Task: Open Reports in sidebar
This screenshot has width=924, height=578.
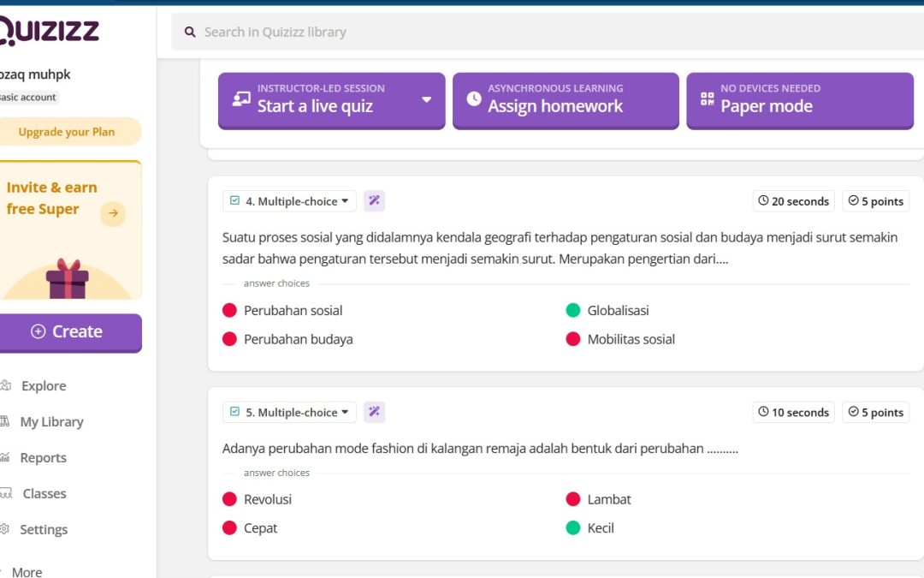Action: (43, 457)
